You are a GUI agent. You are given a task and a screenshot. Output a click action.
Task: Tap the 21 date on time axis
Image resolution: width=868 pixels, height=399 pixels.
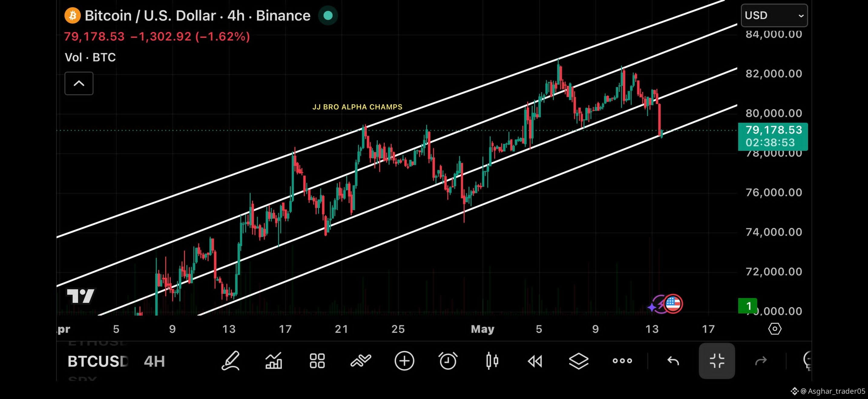point(341,329)
